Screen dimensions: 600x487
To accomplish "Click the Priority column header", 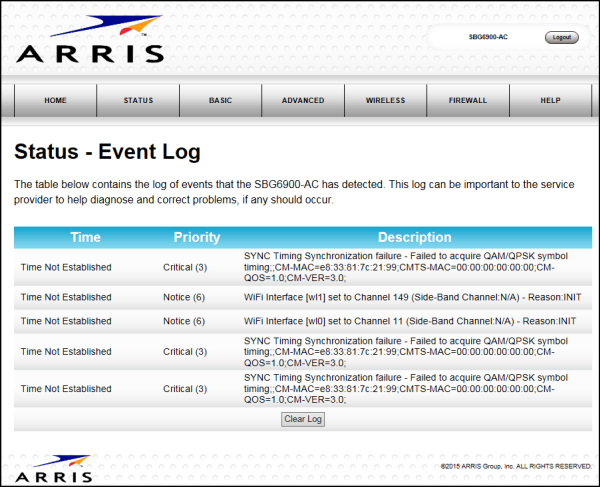I will (196, 238).
